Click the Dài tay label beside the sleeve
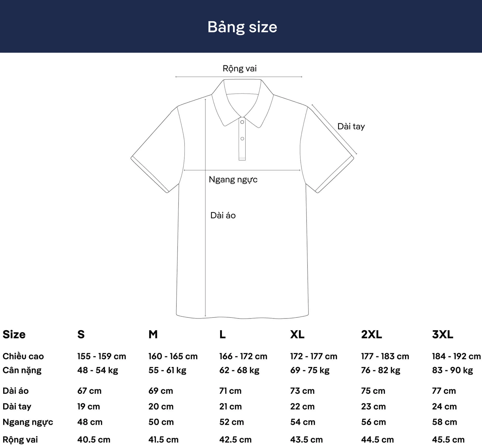482x448 pixels. point(351,127)
